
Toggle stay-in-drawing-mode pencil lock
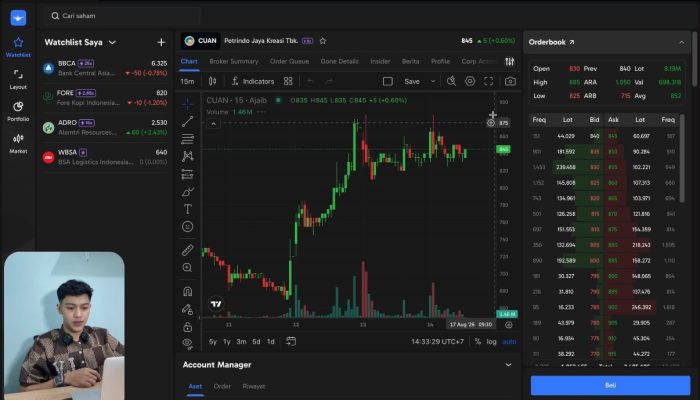point(188,309)
